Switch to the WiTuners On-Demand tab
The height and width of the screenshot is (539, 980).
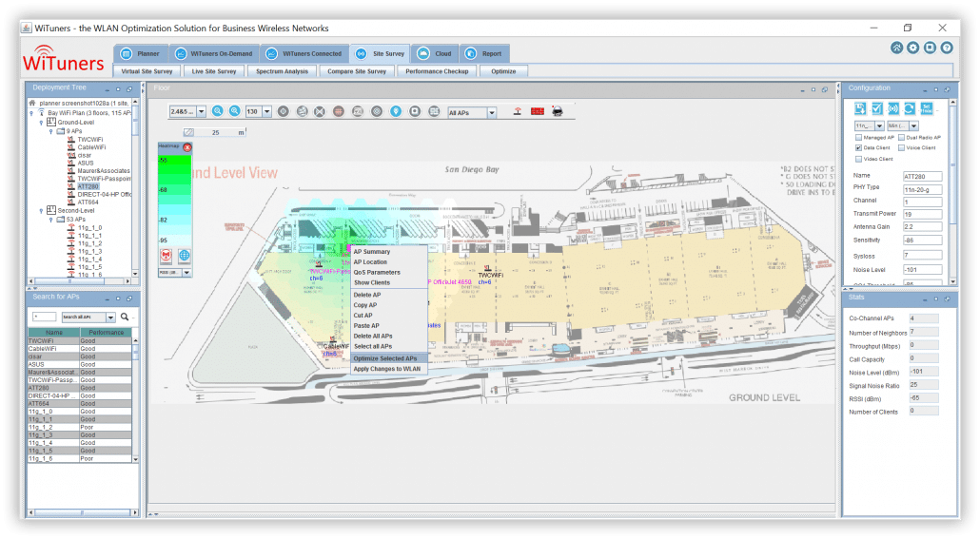coord(214,54)
